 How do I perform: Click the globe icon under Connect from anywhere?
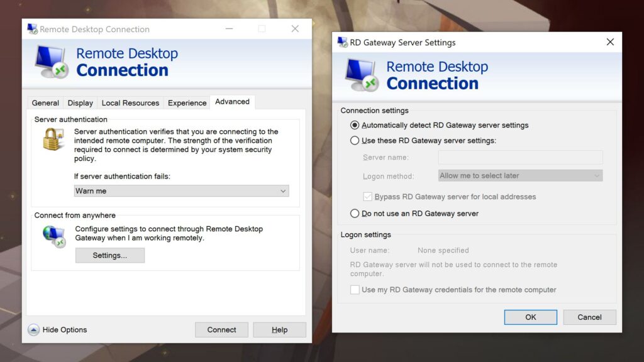click(54, 236)
